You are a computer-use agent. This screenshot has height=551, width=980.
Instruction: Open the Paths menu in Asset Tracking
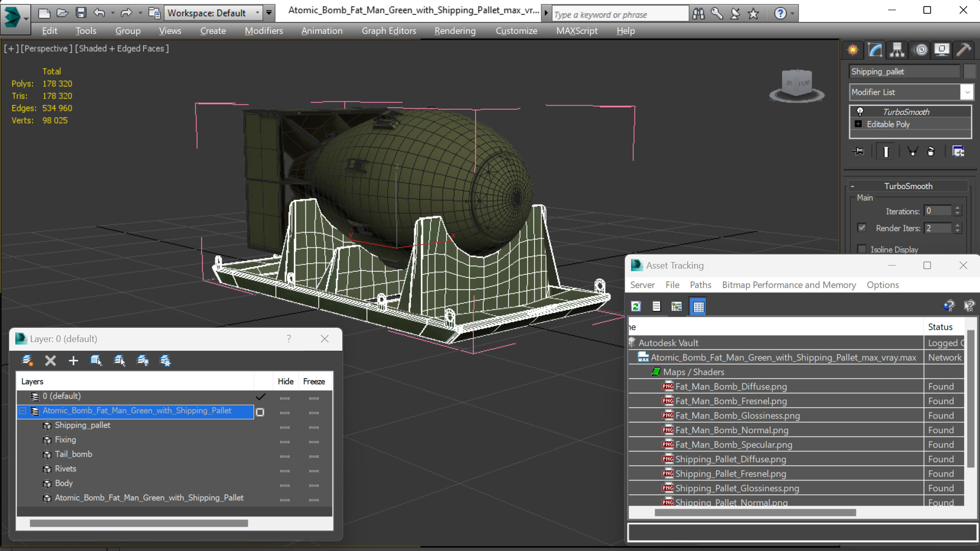point(700,285)
